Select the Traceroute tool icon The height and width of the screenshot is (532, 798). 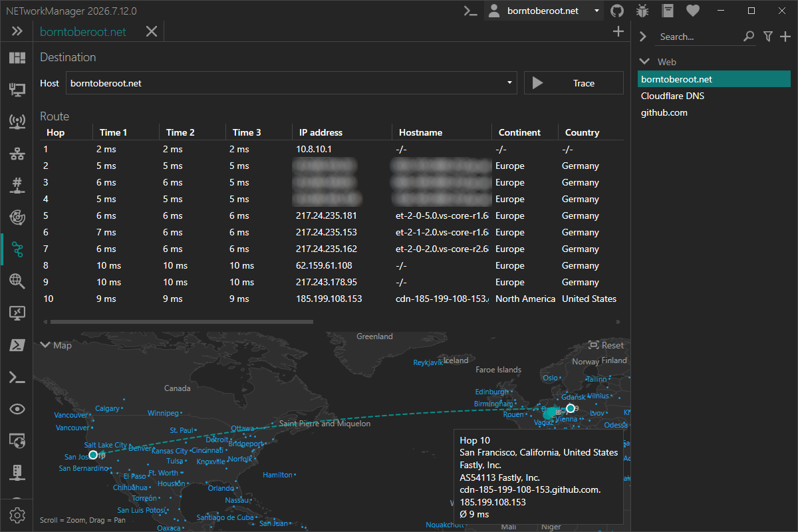click(x=17, y=249)
